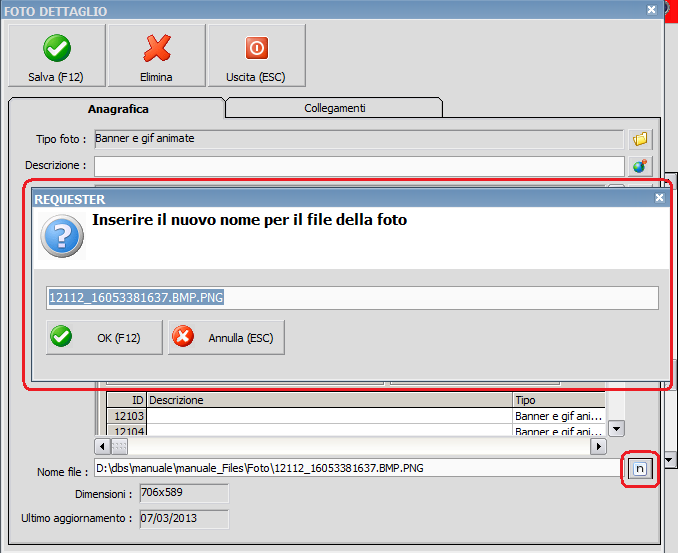
Task: Close the REQUESTER dialog
Action: pos(659,198)
